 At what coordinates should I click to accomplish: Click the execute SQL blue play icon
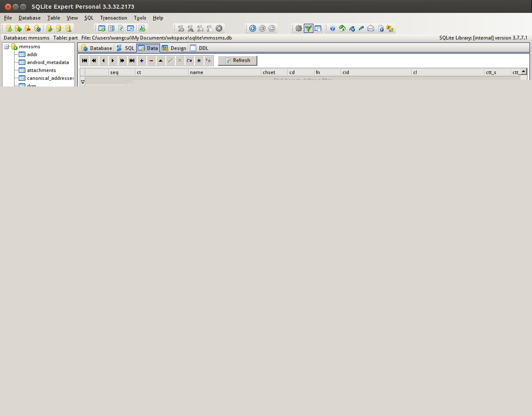coord(253,28)
